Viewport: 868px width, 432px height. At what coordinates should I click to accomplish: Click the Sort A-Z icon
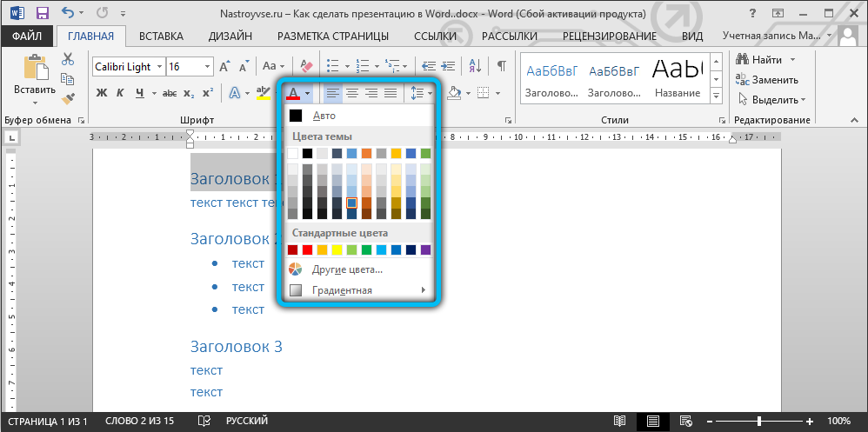click(x=477, y=66)
